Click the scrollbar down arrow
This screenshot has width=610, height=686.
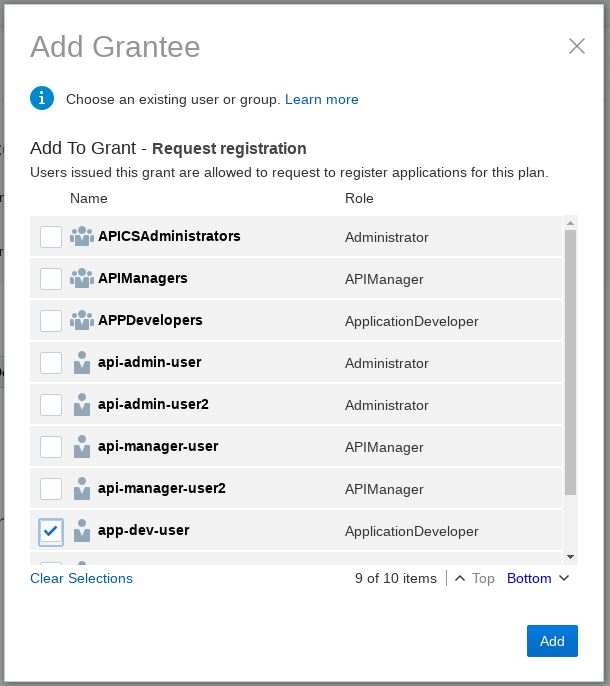[570, 556]
